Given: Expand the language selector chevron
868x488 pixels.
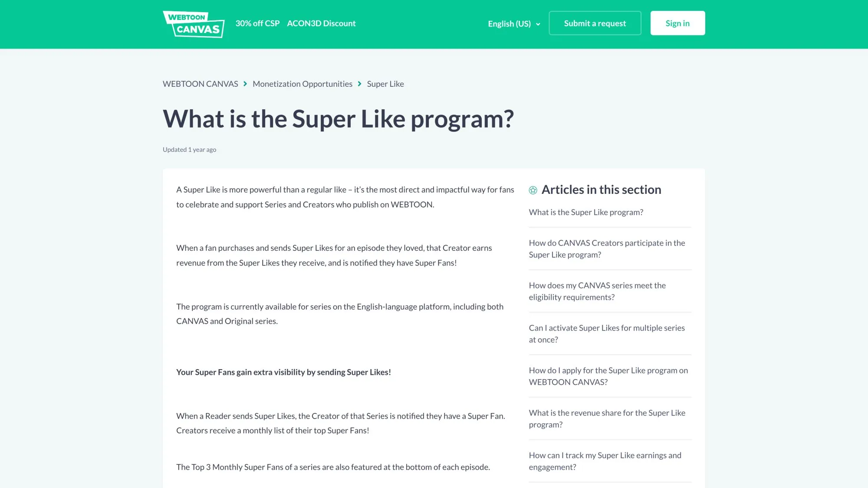Looking at the screenshot, I should click(x=538, y=24).
